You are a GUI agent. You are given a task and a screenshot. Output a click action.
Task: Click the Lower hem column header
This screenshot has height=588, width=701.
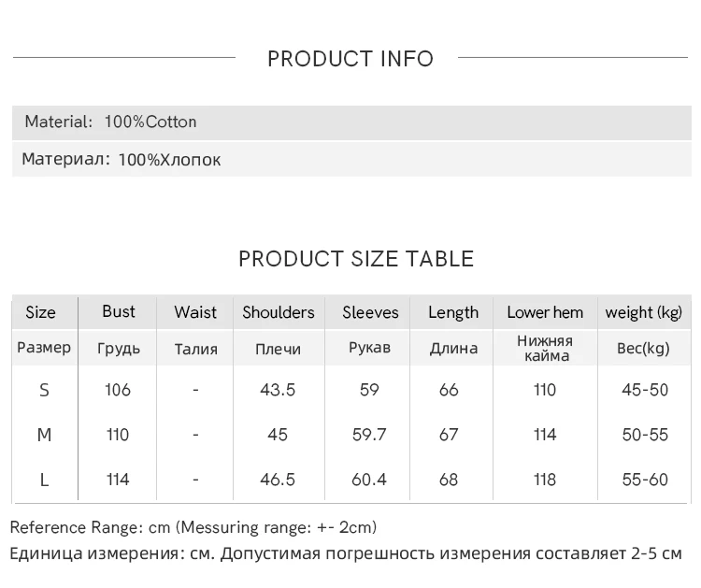click(x=545, y=312)
